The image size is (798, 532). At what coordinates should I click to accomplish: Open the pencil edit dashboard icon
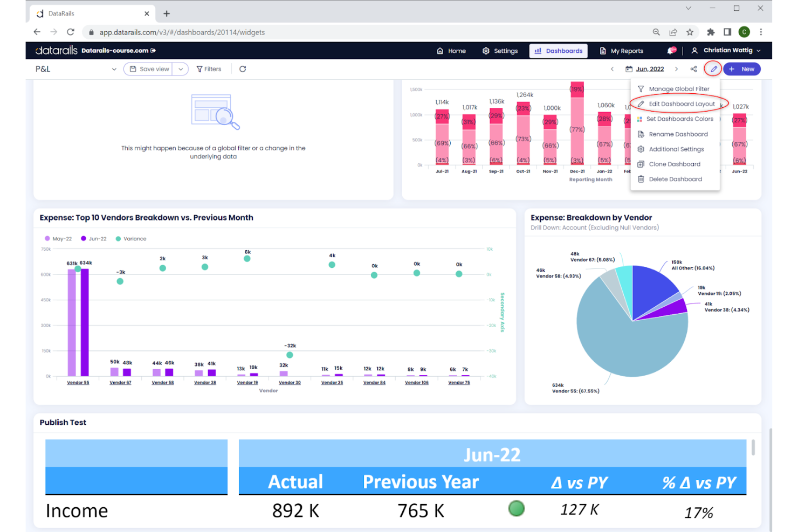713,68
